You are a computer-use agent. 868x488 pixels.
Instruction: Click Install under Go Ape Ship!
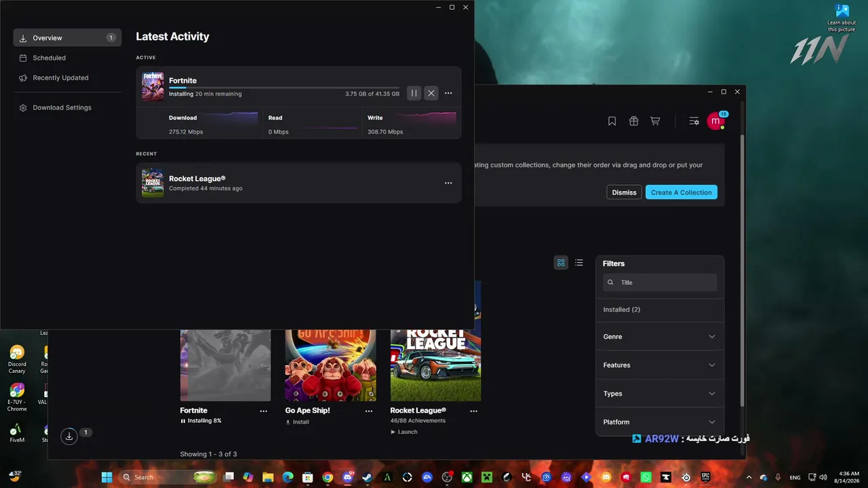pyautogui.click(x=297, y=422)
